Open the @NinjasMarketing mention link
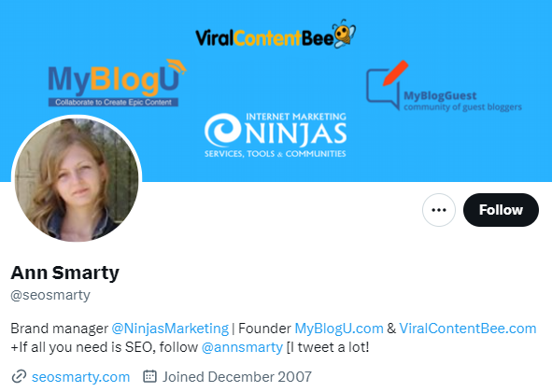 (170, 329)
